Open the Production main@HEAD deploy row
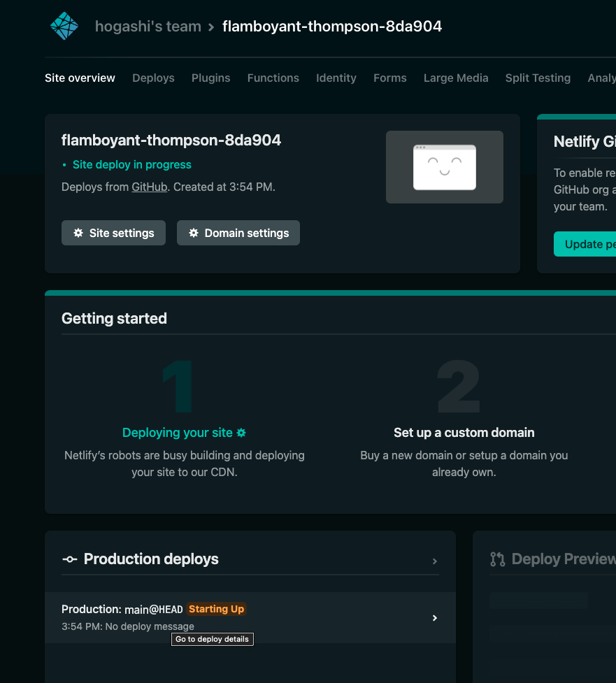 250,618
